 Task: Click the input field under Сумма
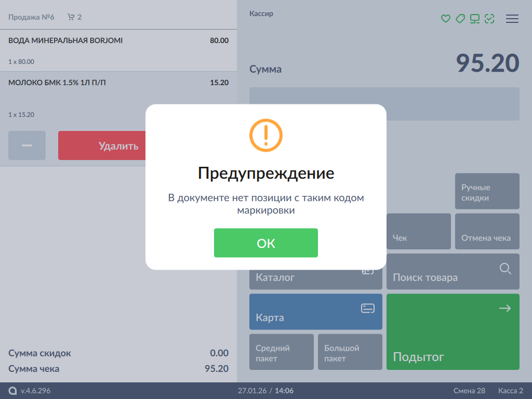tap(384, 104)
